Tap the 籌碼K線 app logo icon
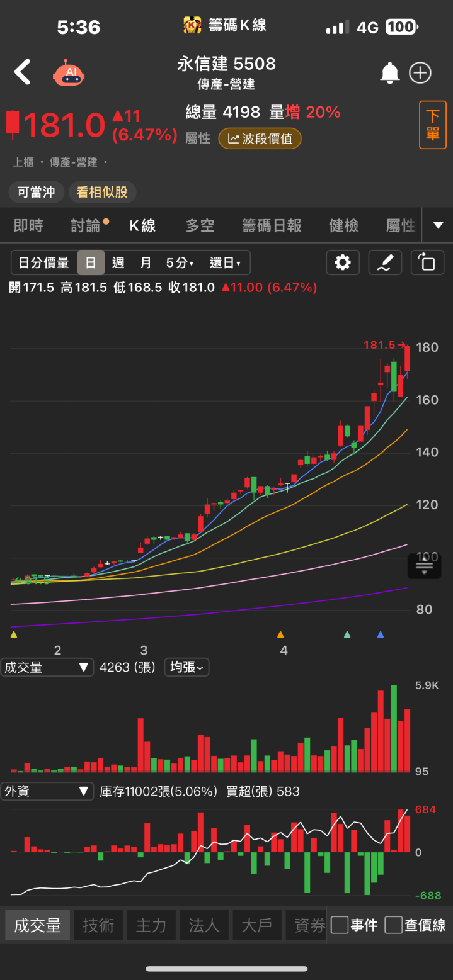Screen dimensions: 453x980 192,25
